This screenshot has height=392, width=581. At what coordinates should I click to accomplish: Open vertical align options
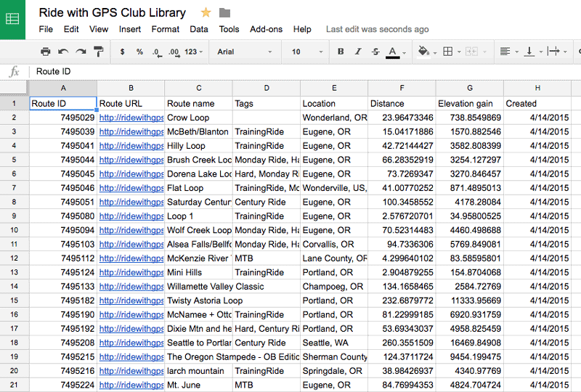(529, 52)
